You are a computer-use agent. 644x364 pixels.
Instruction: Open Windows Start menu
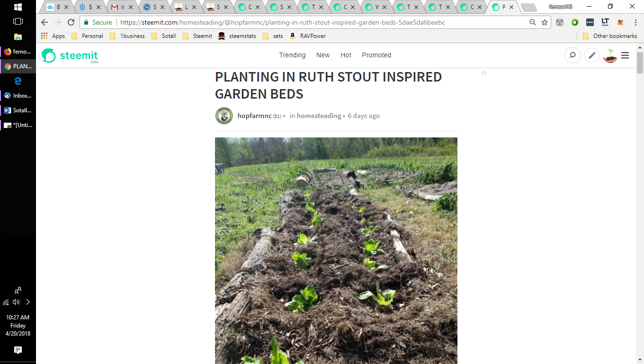click(18, 7)
